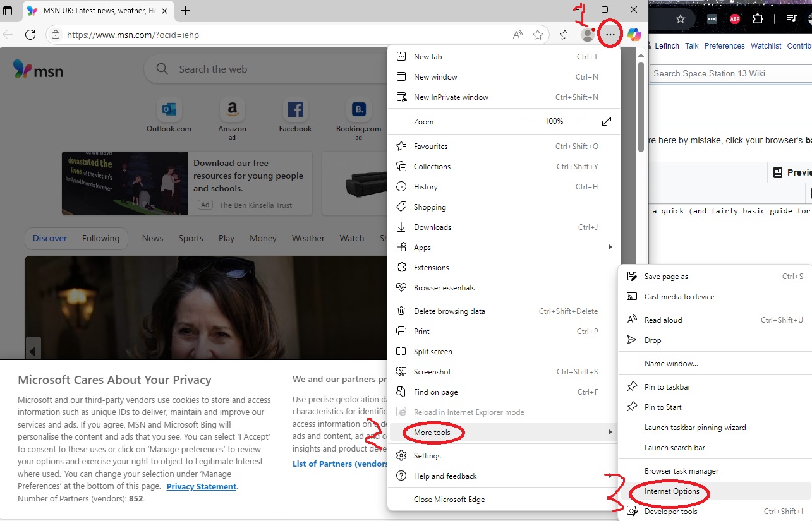Click the AdBlock Plus extension icon
The width and height of the screenshot is (812, 521).
735,19
